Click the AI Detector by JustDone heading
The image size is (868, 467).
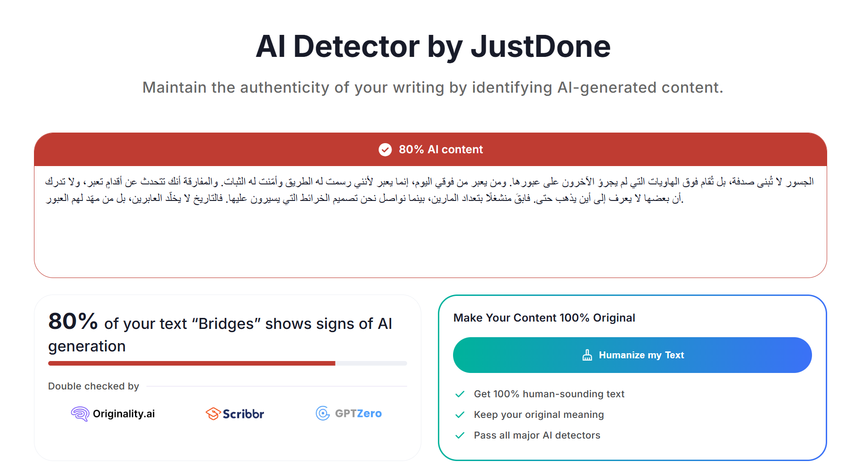(433, 46)
